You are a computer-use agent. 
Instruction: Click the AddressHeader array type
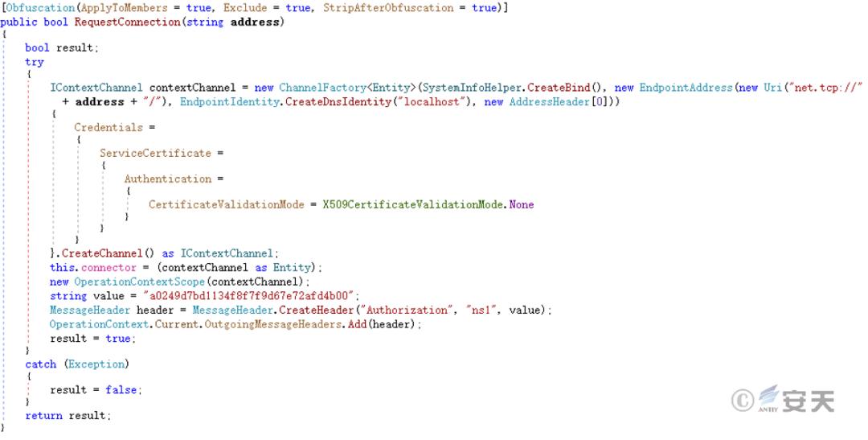[x=549, y=102]
